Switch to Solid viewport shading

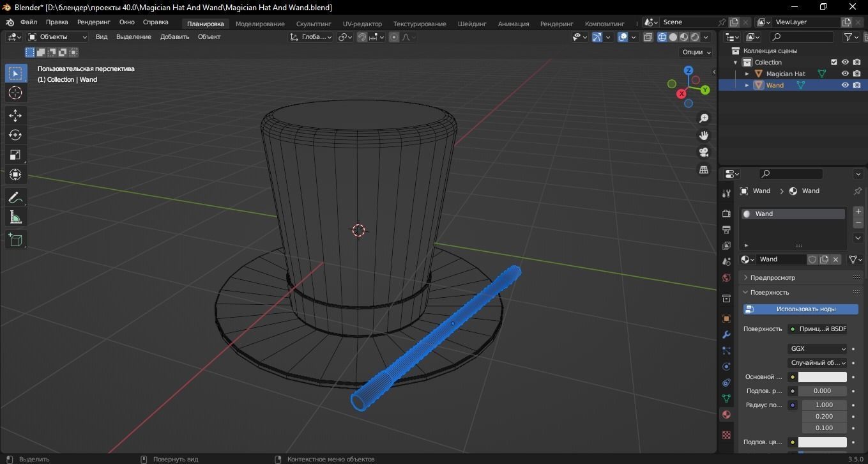(x=673, y=37)
